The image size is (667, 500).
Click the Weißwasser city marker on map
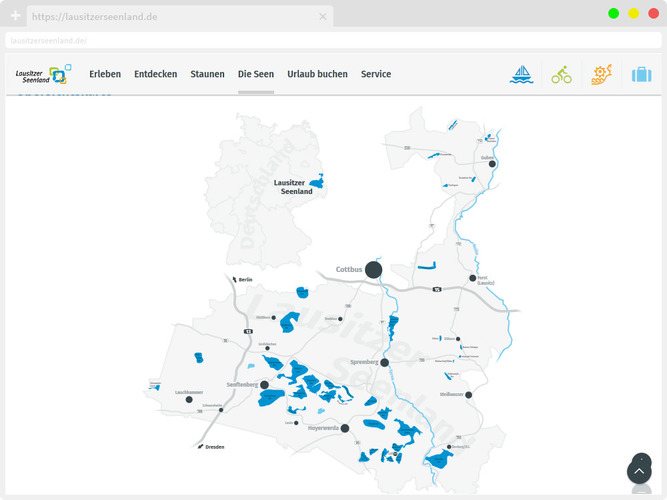468,395
